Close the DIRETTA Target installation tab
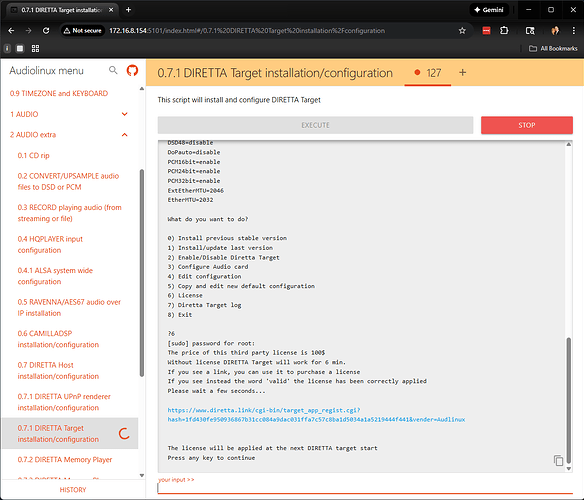The width and height of the screenshot is (584, 500). coord(111,10)
